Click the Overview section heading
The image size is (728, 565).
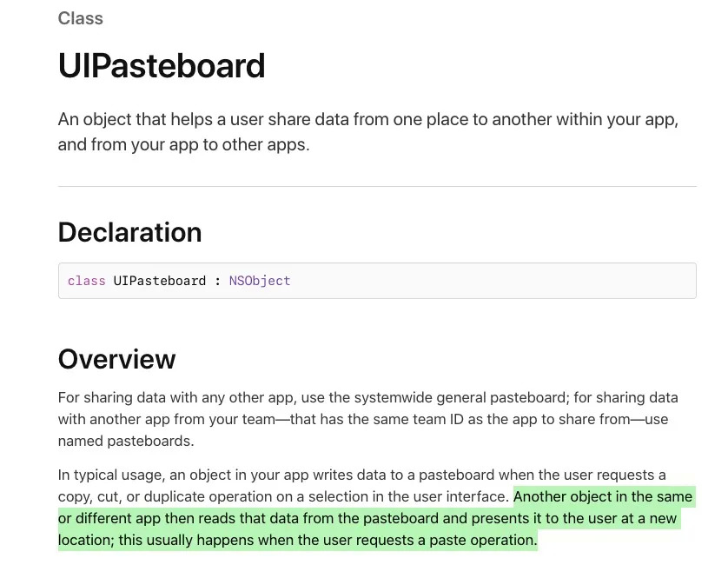coord(116,359)
